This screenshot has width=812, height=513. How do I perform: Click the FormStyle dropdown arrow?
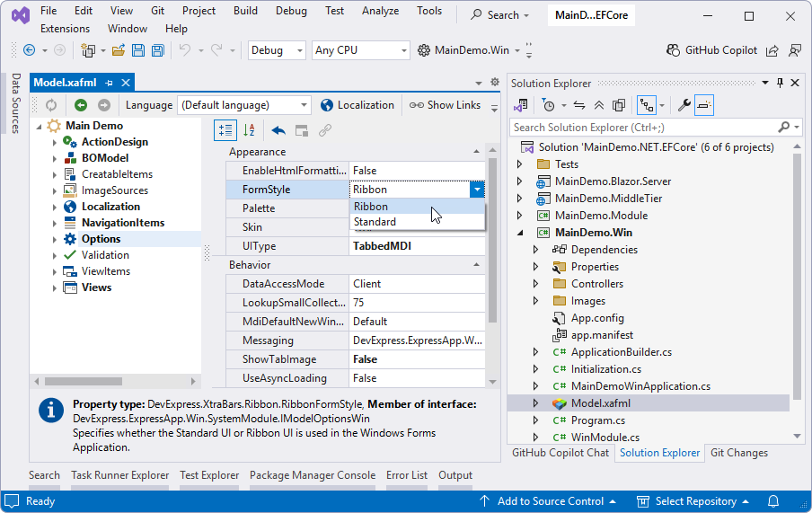477,190
